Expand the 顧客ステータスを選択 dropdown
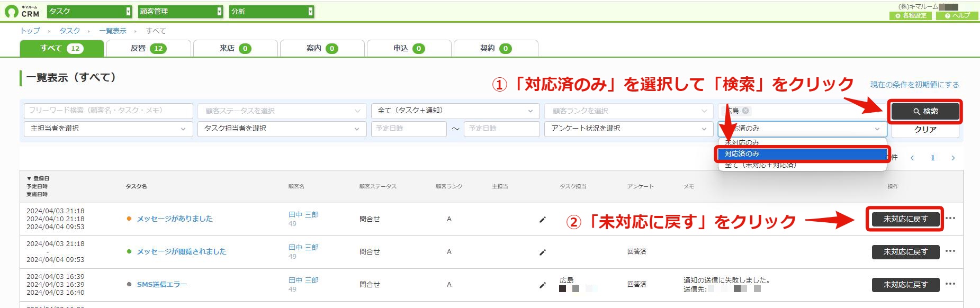980x308 pixels. pos(282,111)
